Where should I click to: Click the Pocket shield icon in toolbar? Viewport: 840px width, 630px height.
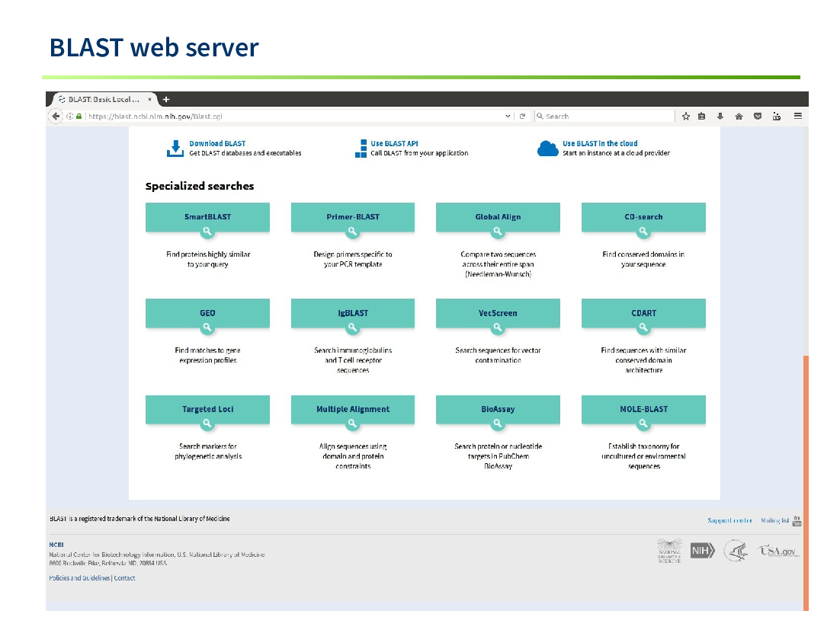(758, 116)
